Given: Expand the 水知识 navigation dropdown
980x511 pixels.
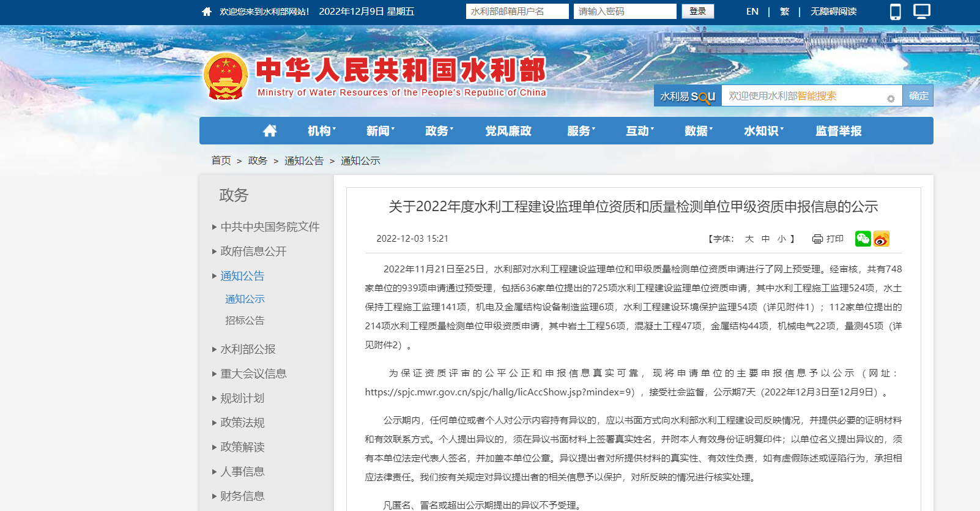Looking at the screenshot, I should coord(763,131).
